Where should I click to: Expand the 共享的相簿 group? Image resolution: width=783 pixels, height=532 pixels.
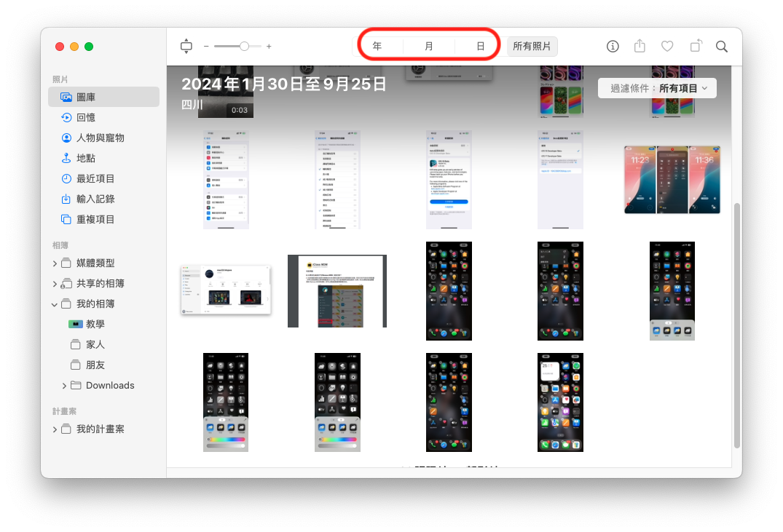tap(55, 284)
